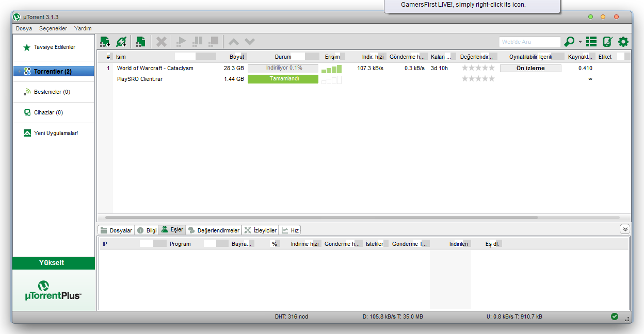
Task: Click the green Tamamlandı progress bar
Action: 283,79
